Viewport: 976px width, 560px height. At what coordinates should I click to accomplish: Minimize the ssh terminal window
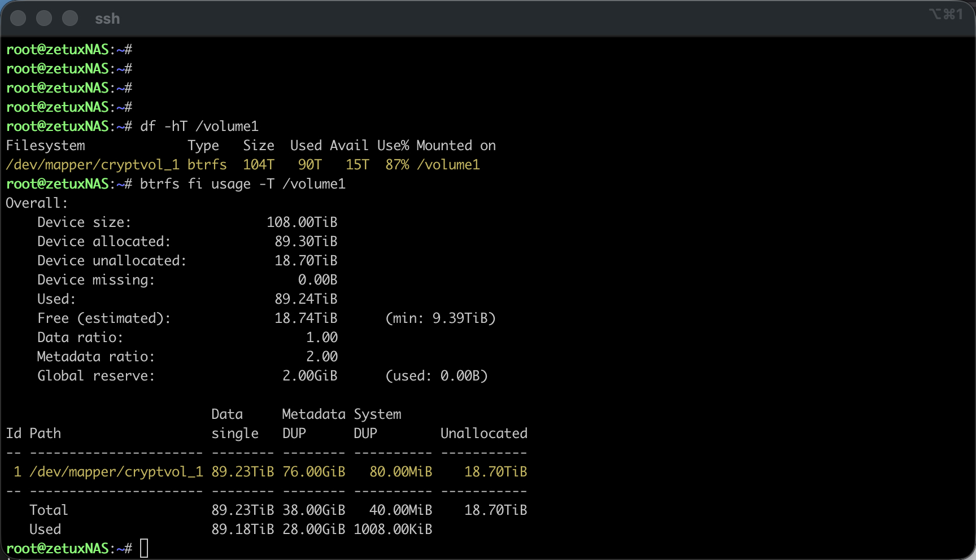coord(44,19)
